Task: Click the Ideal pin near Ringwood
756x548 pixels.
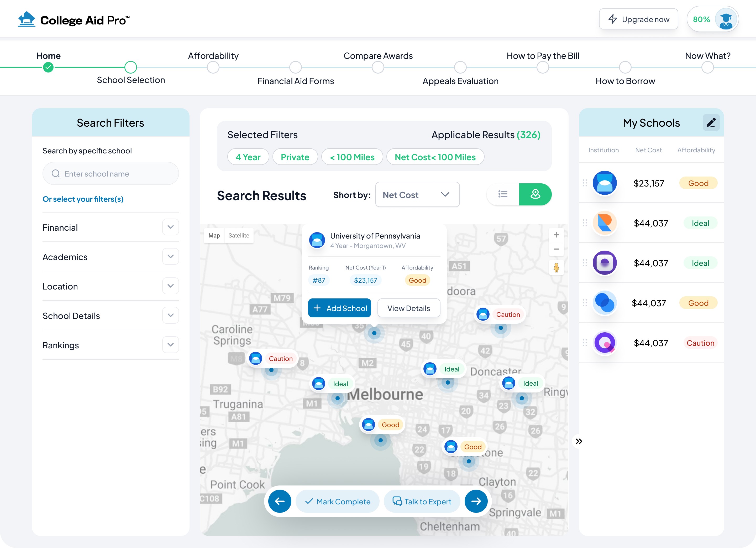Action: [522, 383]
